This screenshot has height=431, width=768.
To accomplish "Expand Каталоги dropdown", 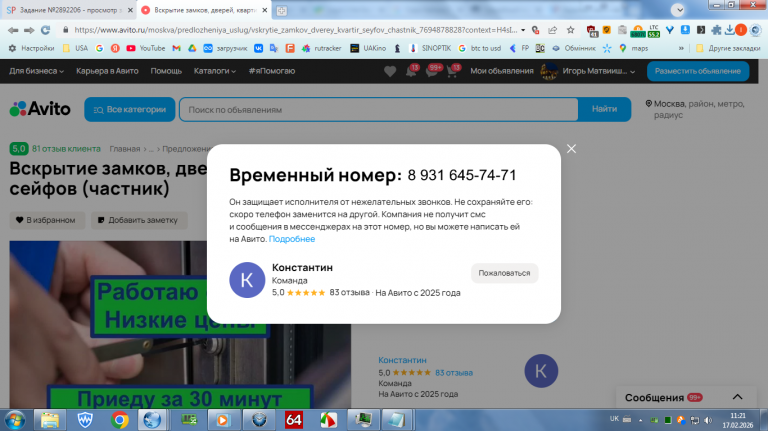I will (215, 71).
